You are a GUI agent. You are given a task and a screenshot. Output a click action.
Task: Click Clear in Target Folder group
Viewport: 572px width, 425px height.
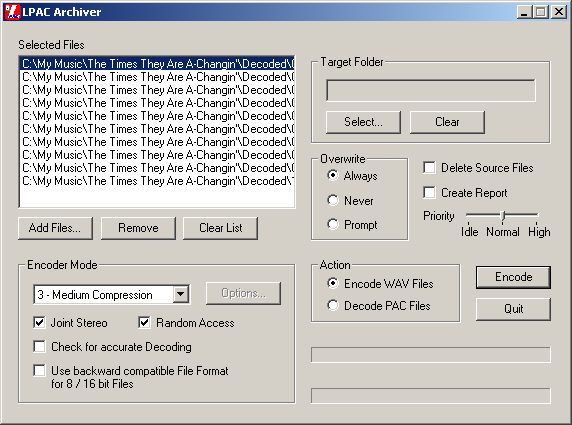pos(447,122)
